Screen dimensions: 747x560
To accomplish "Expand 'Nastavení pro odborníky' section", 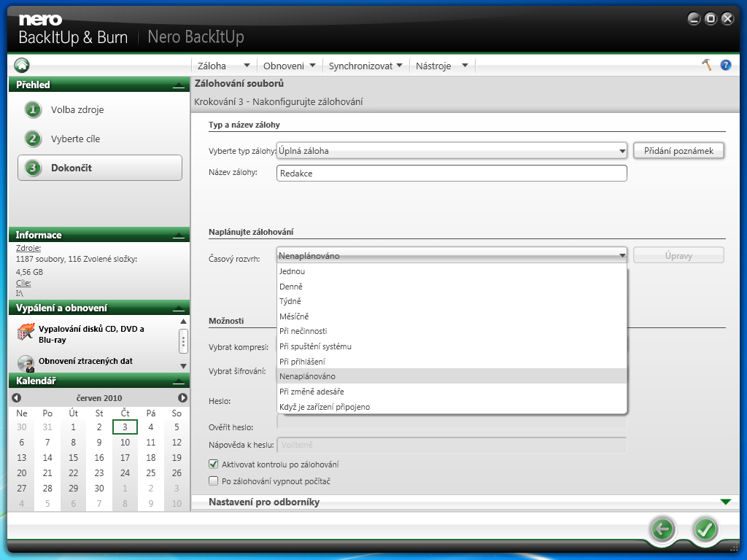I will [x=724, y=502].
